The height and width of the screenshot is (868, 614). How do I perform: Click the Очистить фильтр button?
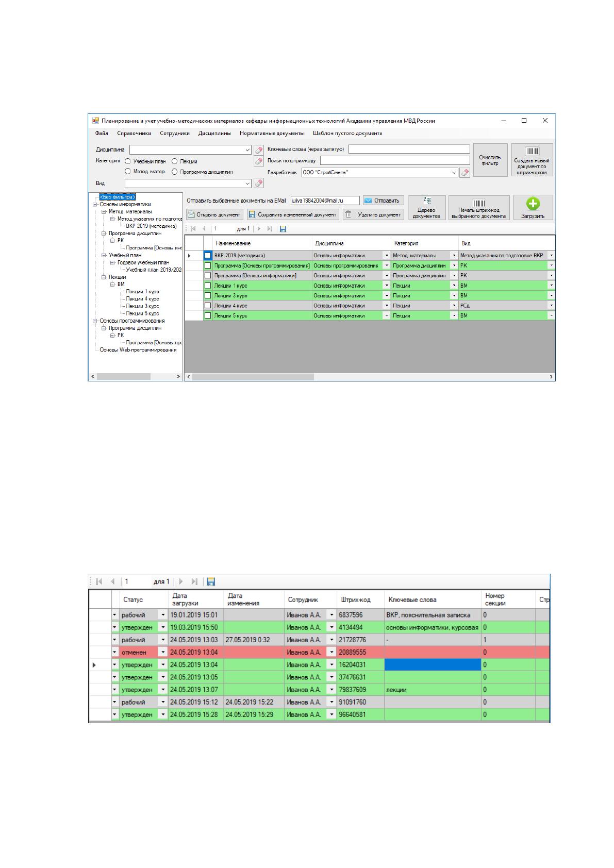(x=490, y=160)
